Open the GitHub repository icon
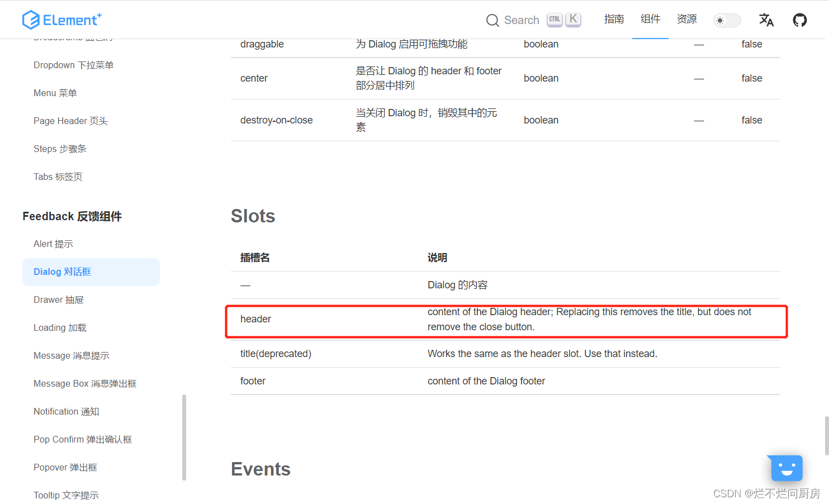 pos(800,20)
